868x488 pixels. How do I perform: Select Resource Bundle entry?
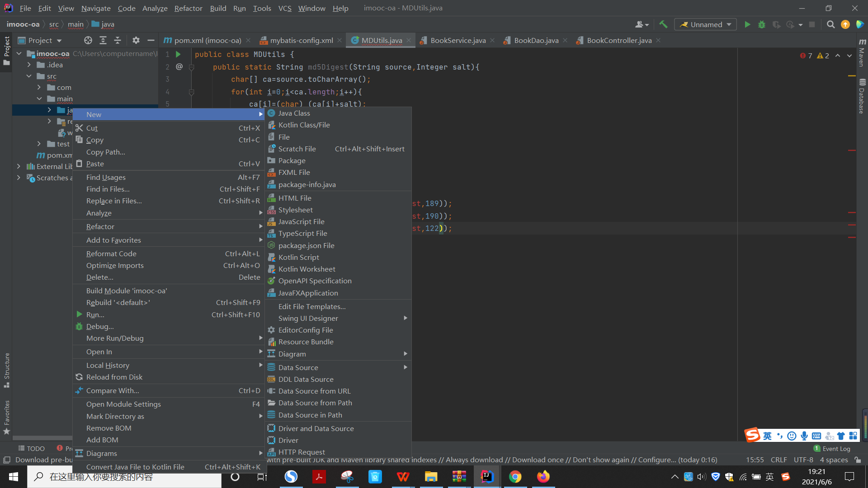(338, 342)
